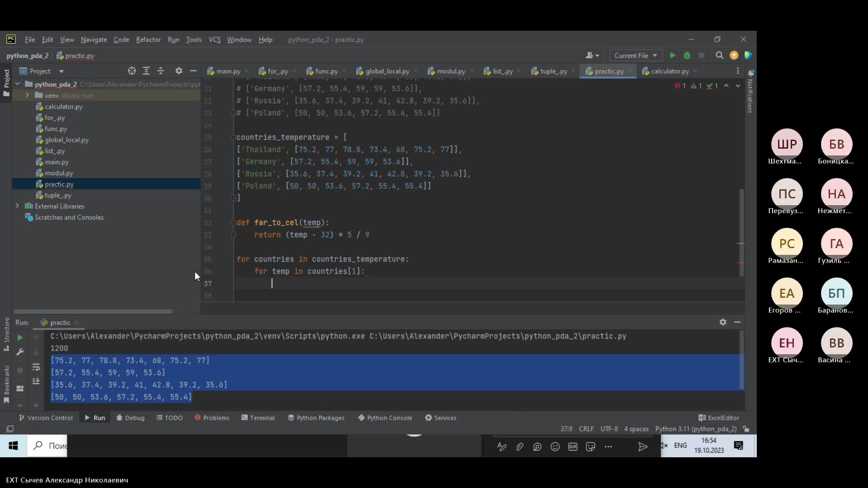Open Current File run configuration dropdown
The height and width of the screenshot is (488, 868).
tap(635, 55)
